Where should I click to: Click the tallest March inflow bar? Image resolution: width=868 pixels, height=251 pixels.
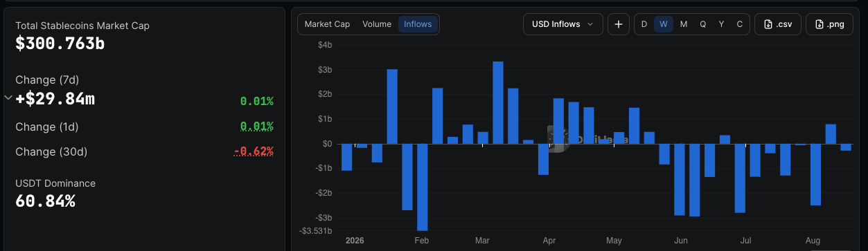tap(497, 103)
